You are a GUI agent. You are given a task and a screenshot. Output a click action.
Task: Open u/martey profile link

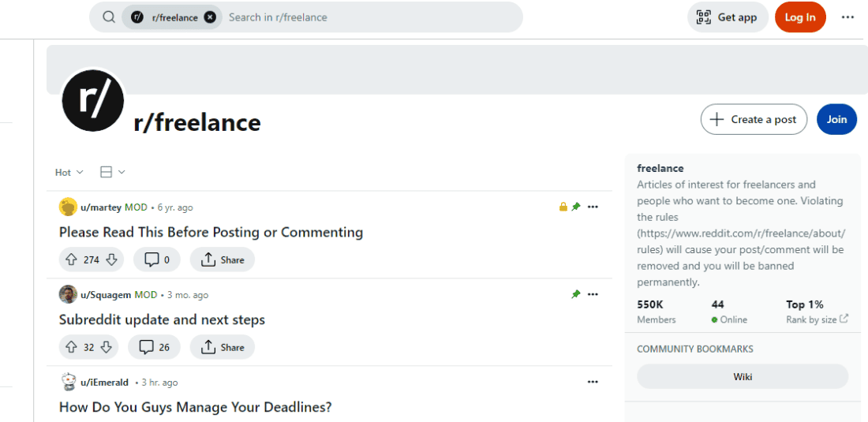(101, 207)
